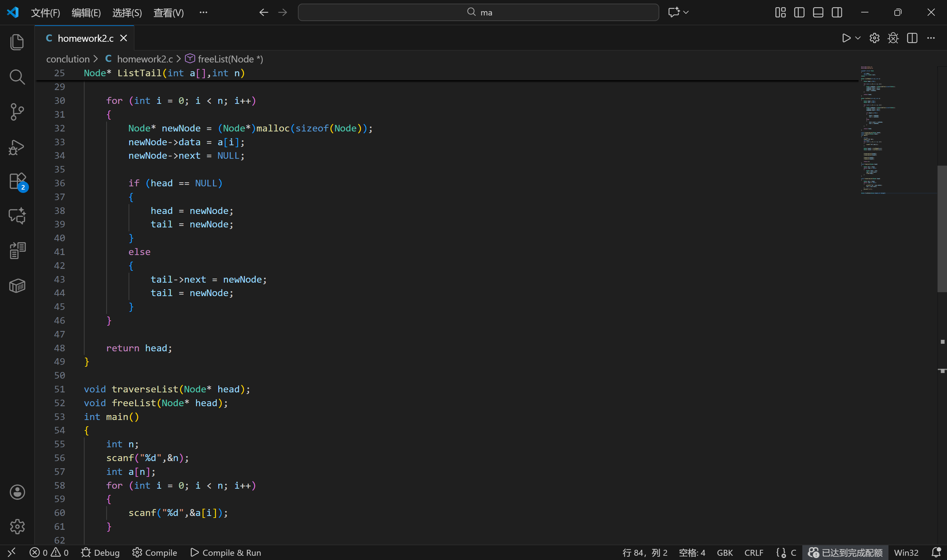Open the 文件(F) menu
This screenshot has height=560, width=947.
point(45,13)
